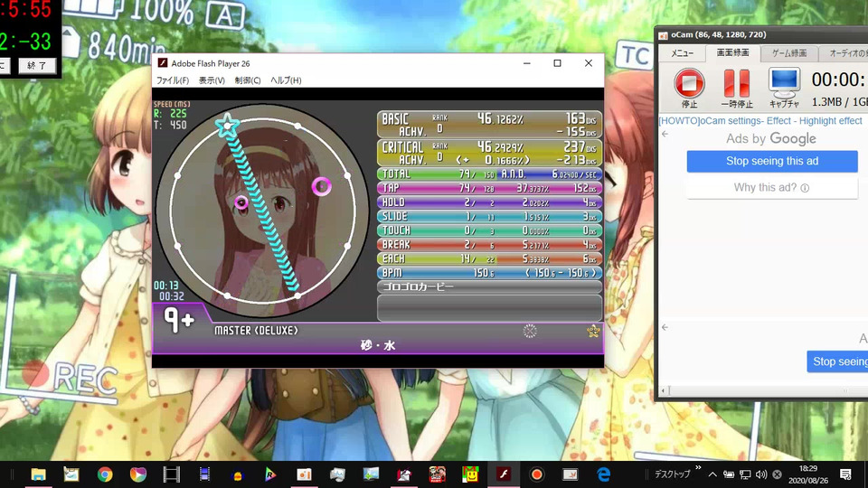The width and height of the screenshot is (868, 488).
Task: Click the BREAK row showing 2/6
Action: (x=489, y=245)
